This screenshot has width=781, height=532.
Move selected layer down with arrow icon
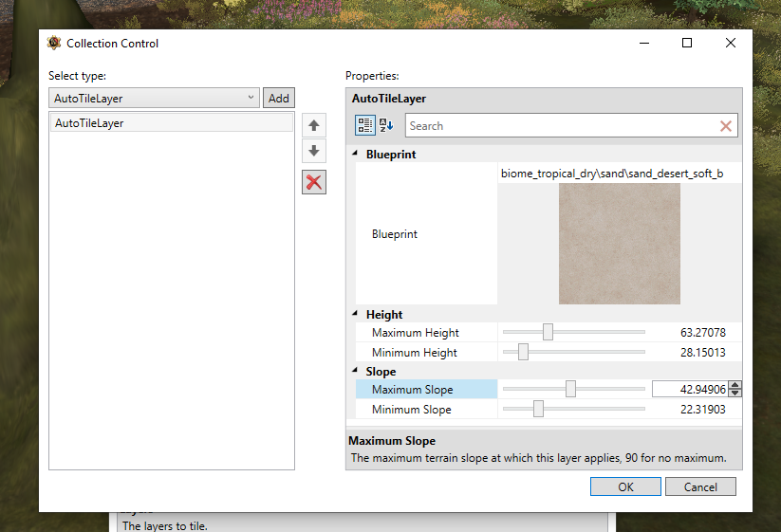[x=314, y=151]
